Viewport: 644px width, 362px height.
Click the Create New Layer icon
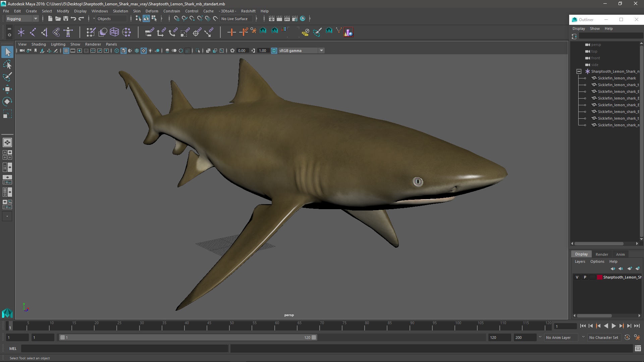click(630, 268)
